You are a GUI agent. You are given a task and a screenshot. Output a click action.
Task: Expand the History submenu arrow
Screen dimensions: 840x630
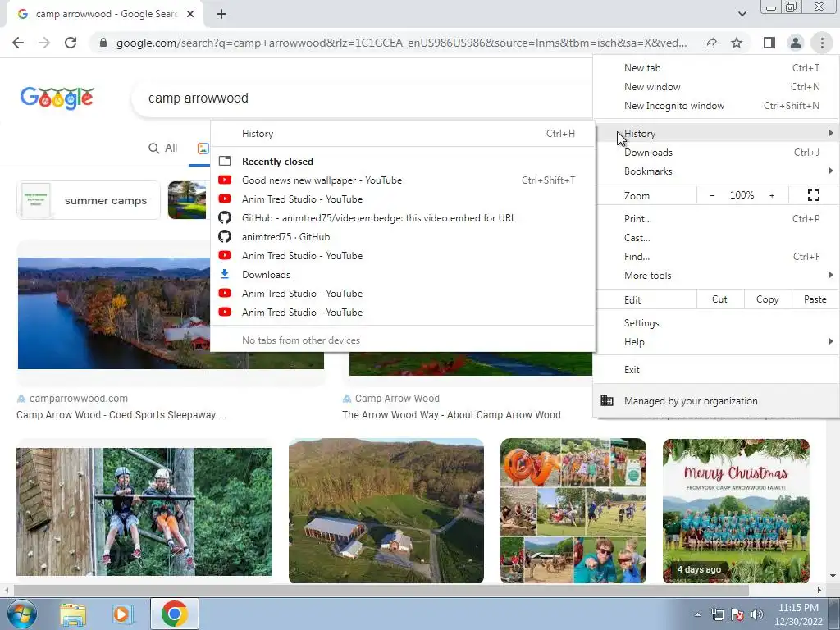pyautogui.click(x=830, y=133)
